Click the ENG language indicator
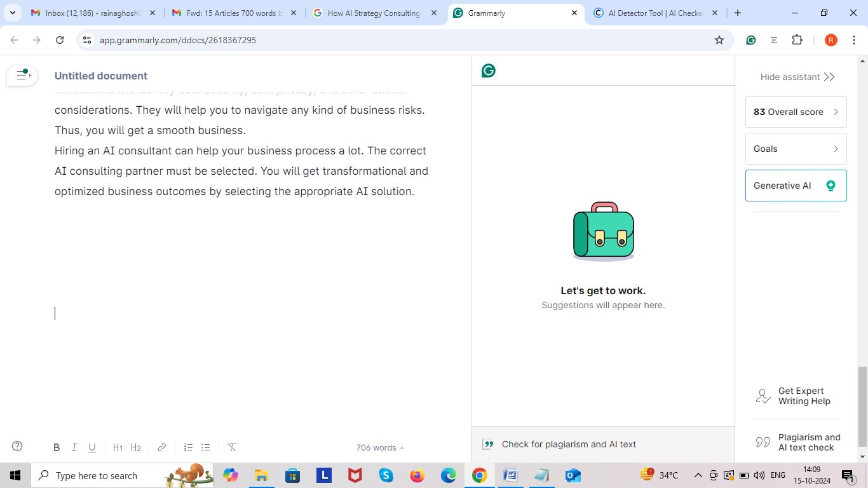 (x=778, y=475)
